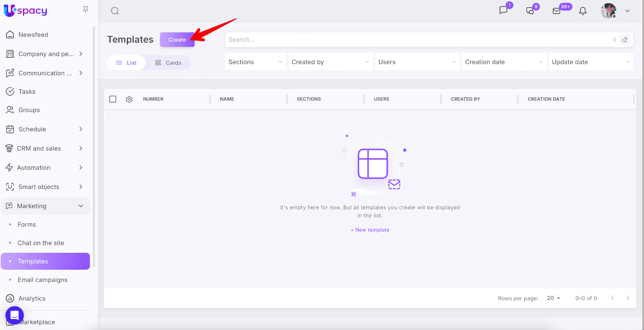The image size is (644, 330).
Task: Click into the Search templates field
Action: (x=419, y=39)
